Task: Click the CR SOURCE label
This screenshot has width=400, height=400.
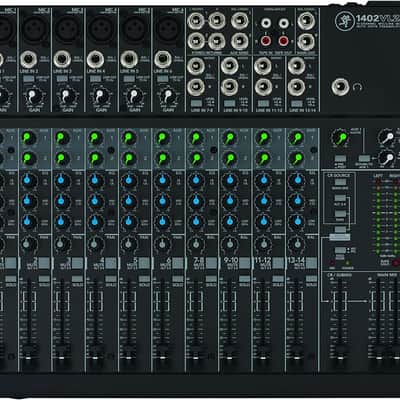Action: pos(339,176)
